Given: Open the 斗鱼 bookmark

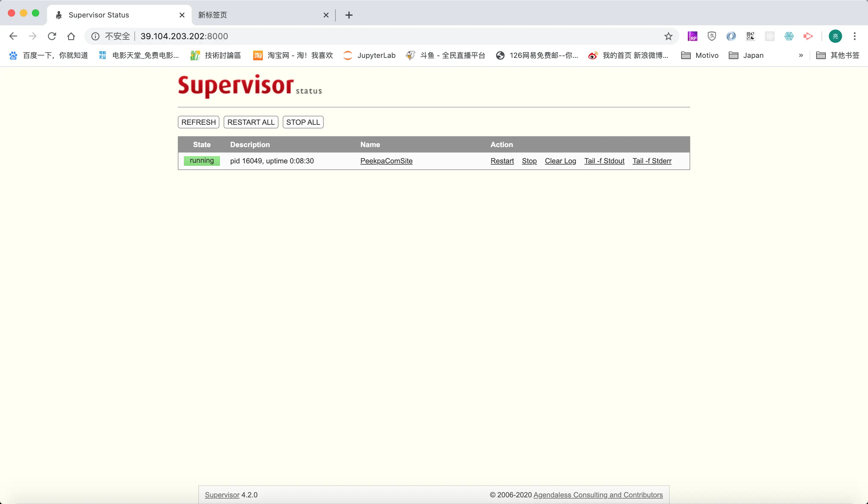Looking at the screenshot, I should 445,55.
